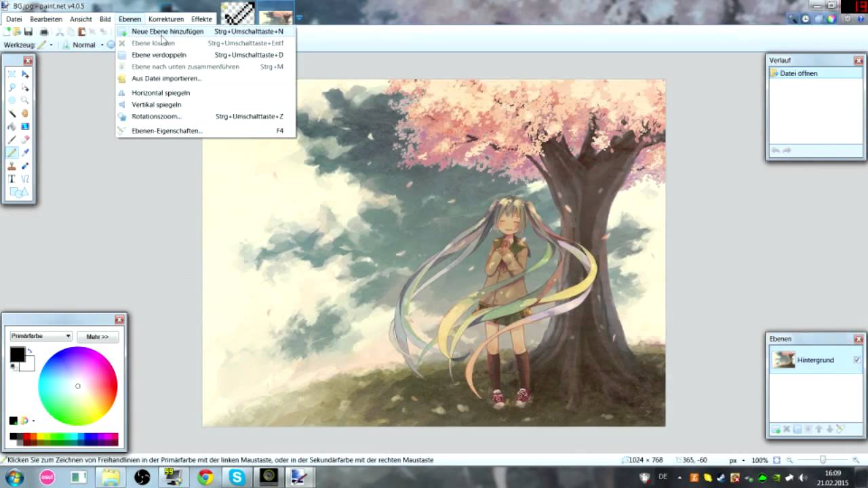This screenshot has height=488, width=868.
Task: Choose Neue Ebene hinzufügen menu entry
Action: [x=205, y=31]
